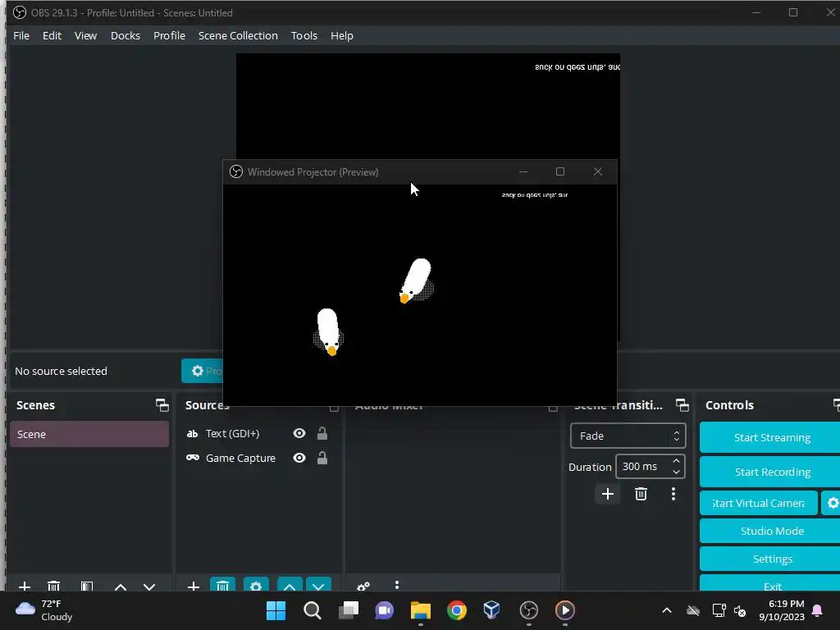Screen dimensions: 840x630
Task: Toggle Studio Mode
Action: (x=772, y=531)
